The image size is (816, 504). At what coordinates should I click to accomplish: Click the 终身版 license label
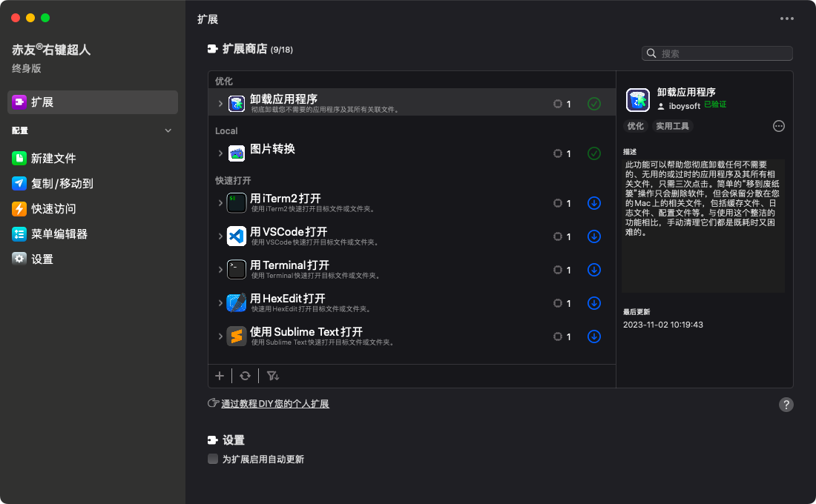[x=27, y=68]
